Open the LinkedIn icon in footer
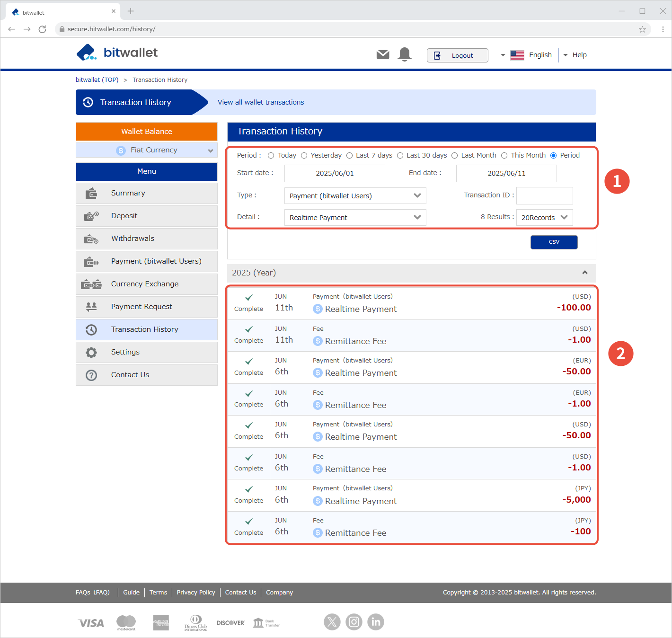This screenshot has width=672, height=638. (x=376, y=621)
